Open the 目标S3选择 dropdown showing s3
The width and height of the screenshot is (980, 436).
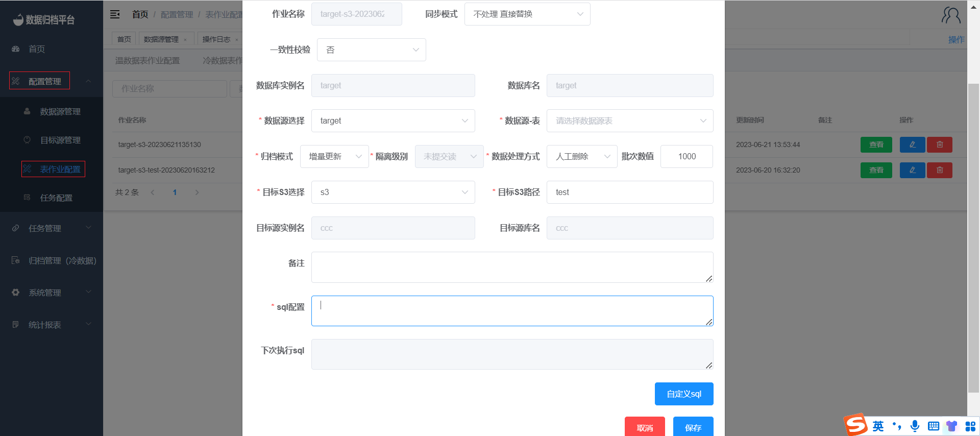click(393, 192)
